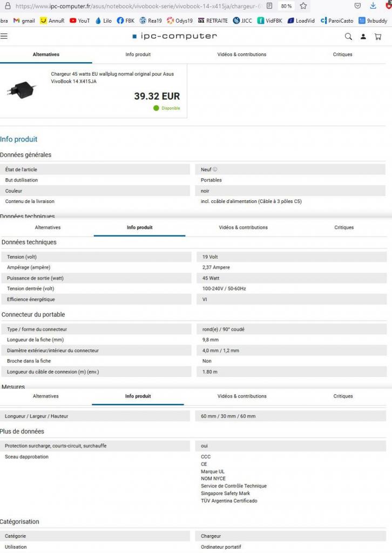Click the green Disponible availability dot
The height and width of the screenshot is (553, 392).
coord(156,108)
